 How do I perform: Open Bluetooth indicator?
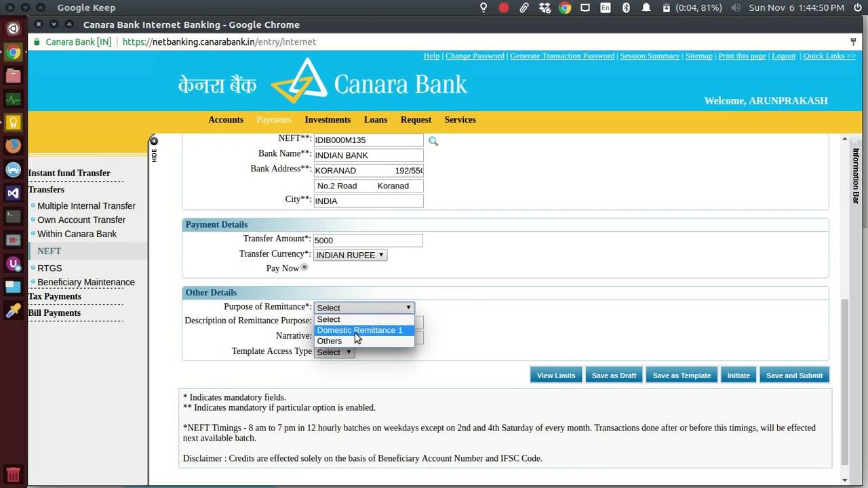[x=626, y=7]
